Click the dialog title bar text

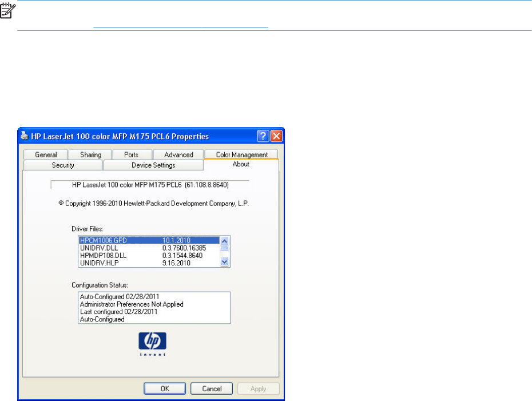coord(120,136)
